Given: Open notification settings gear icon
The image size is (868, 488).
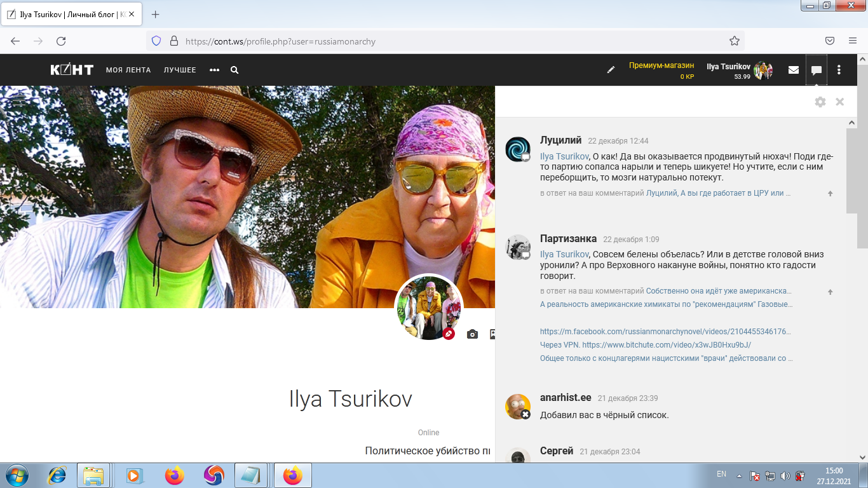Looking at the screenshot, I should (820, 102).
